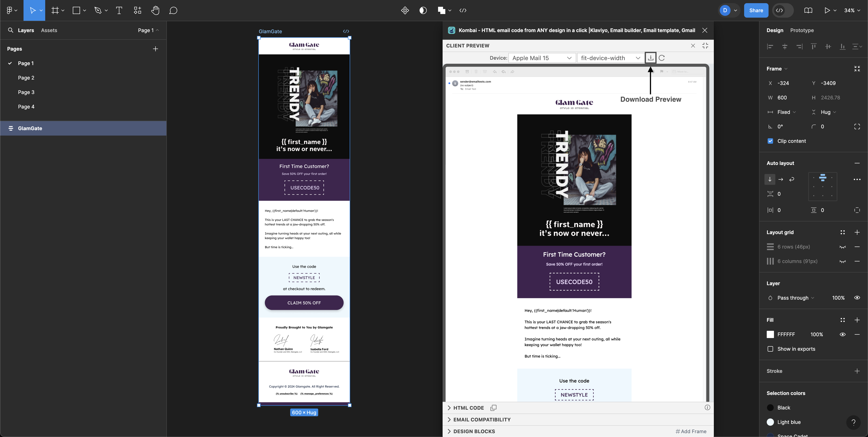
Task: Show the 6 columns layout grid
Action: coord(842,261)
